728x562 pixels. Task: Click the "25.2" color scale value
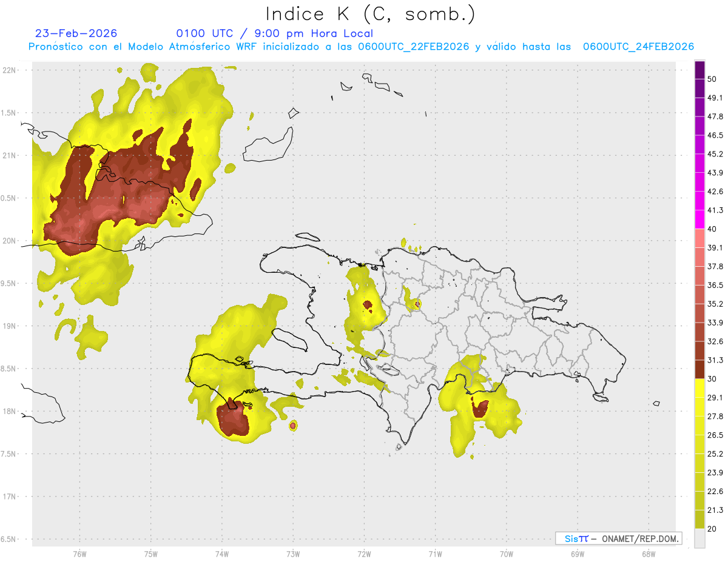(715, 454)
